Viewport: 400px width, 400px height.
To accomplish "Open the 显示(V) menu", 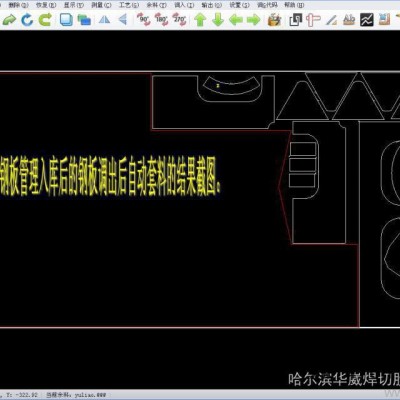I will click(x=74, y=5).
